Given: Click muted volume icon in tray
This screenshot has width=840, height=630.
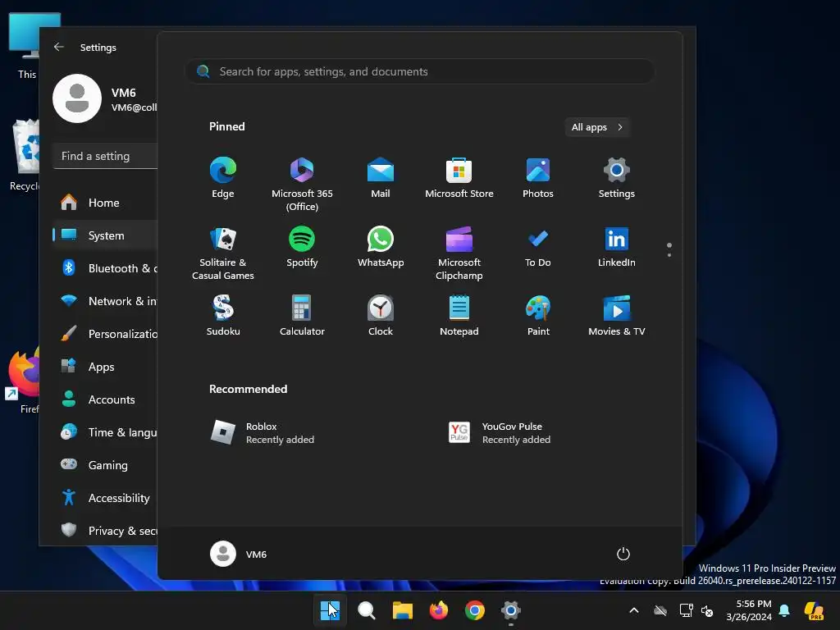Looking at the screenshot, I should click(x=707, y=610).
